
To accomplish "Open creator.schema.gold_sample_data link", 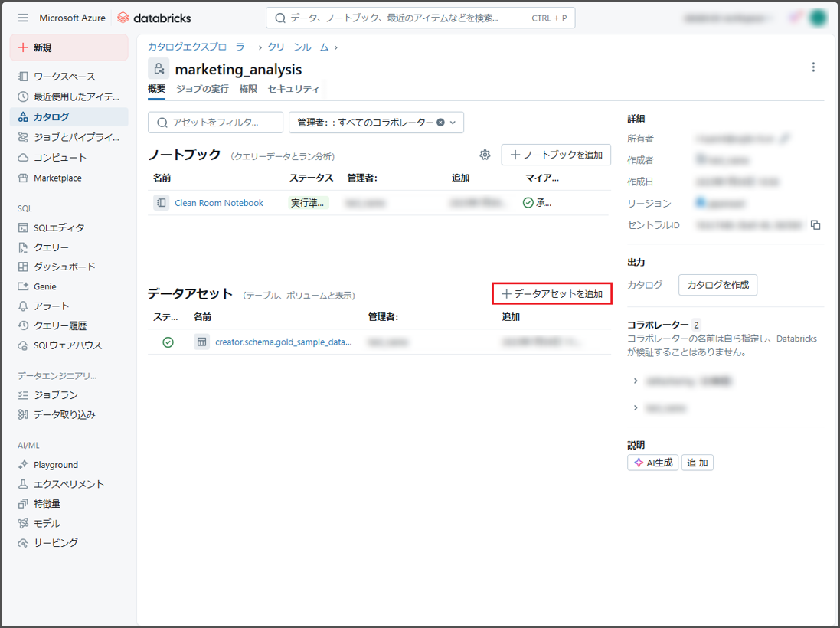I will [x=283, y=342].
